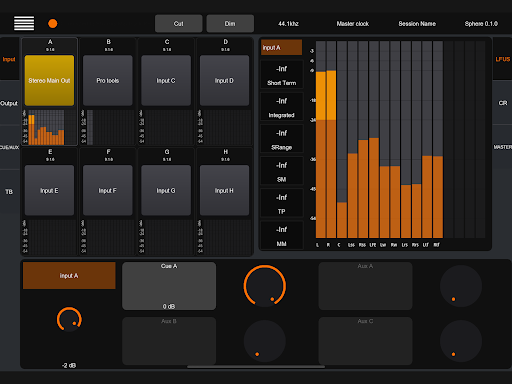
Task: Toggle the Aux A send pad
Action: coord(365,286)
